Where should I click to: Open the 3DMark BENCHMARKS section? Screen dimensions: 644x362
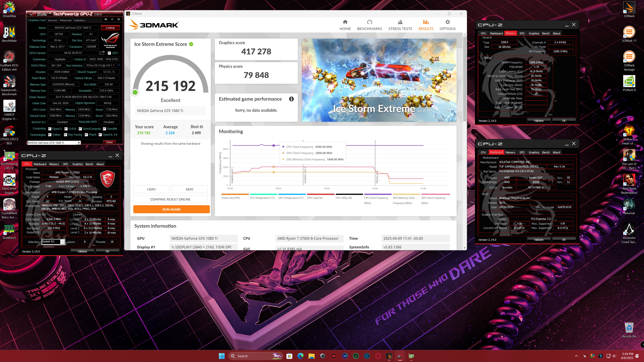tap(369, 25)
